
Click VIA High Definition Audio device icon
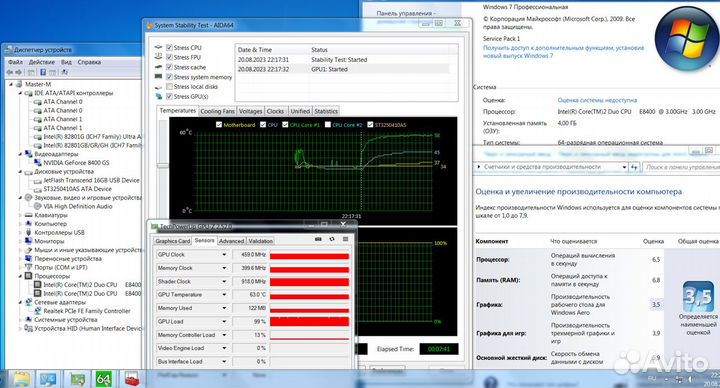pos(38,206)
